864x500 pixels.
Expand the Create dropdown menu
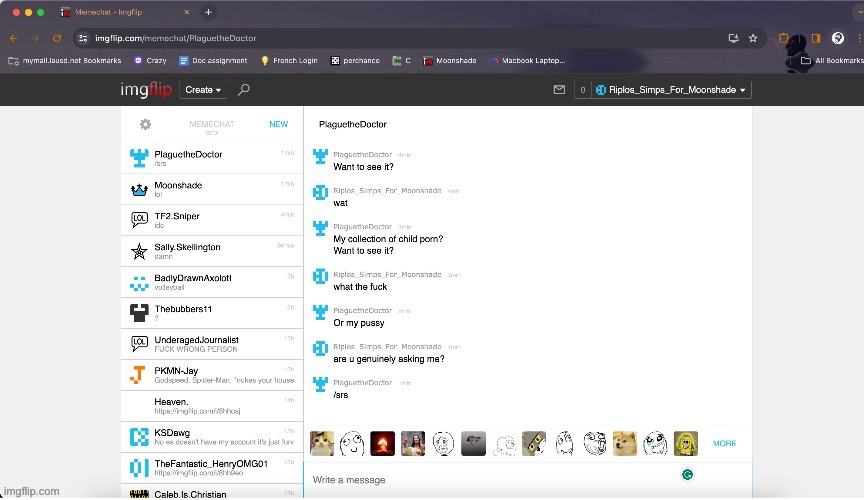[203, 90]
